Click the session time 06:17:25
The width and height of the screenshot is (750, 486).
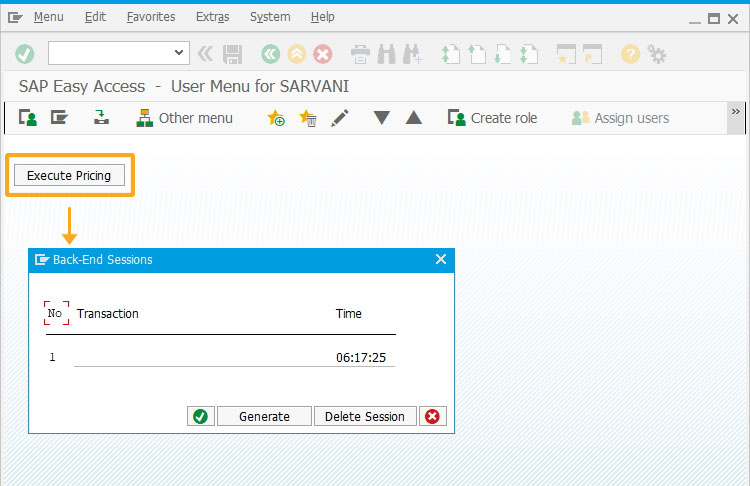[x=361, y=357]
